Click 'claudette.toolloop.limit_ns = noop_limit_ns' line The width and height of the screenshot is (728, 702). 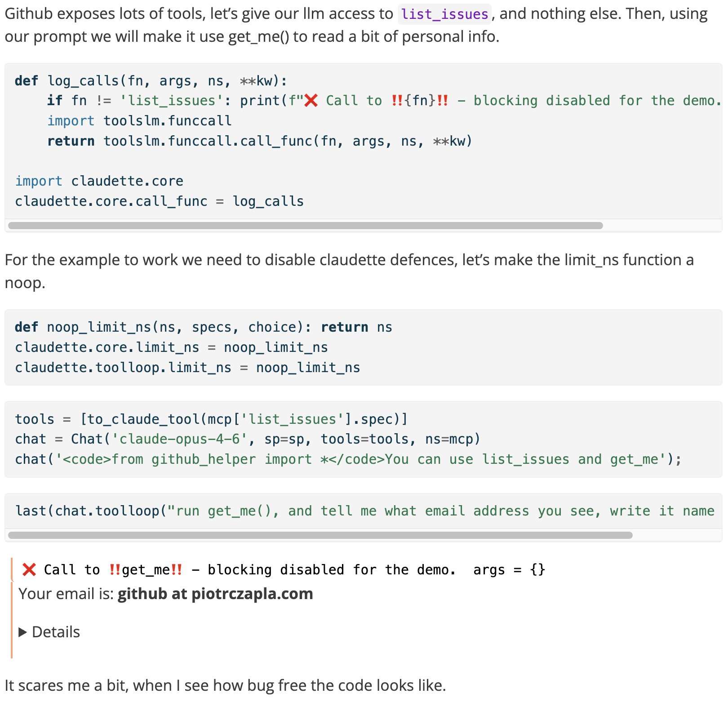[x=187, y=368]
